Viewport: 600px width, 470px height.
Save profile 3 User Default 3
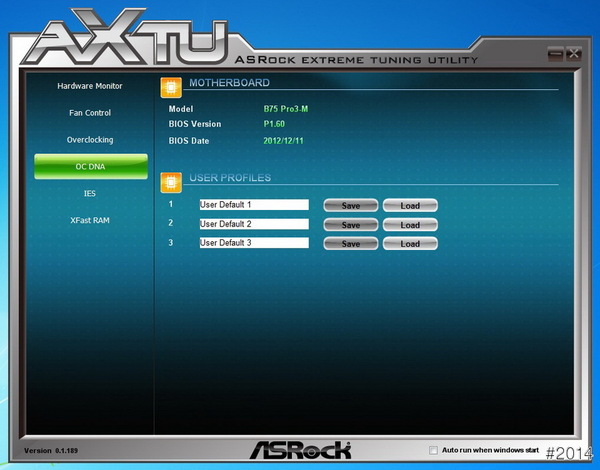[x=351, y=243]
